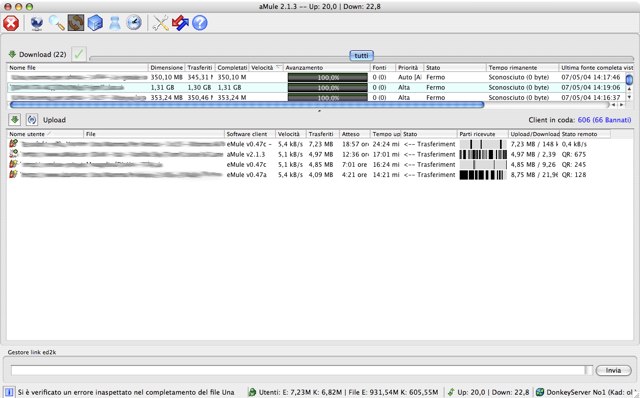
Task: Click '4,85 MB' transferred cell
Action: [x=321, y=164]
